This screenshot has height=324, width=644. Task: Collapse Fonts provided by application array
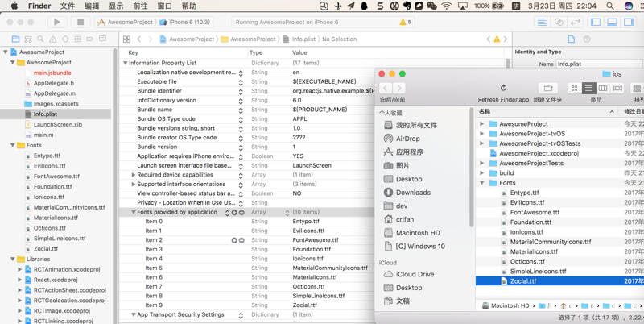coord(134,212)
